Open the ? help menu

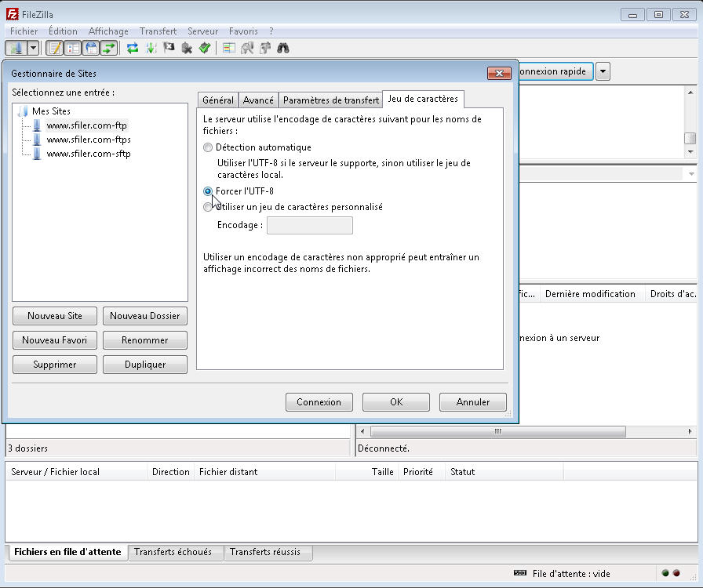pyautogui.click(x=271, y=31)
